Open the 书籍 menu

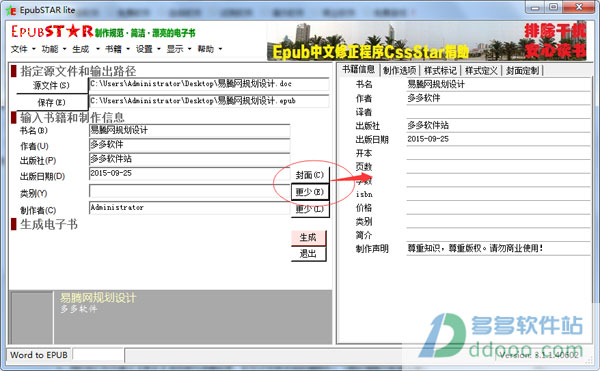117,49
